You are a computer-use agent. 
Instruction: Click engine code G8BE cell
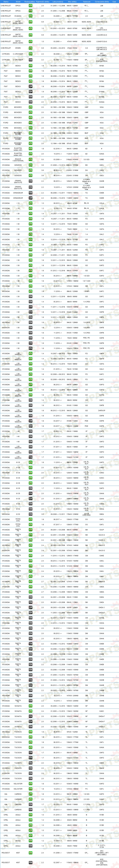click(x=102, y=160)
